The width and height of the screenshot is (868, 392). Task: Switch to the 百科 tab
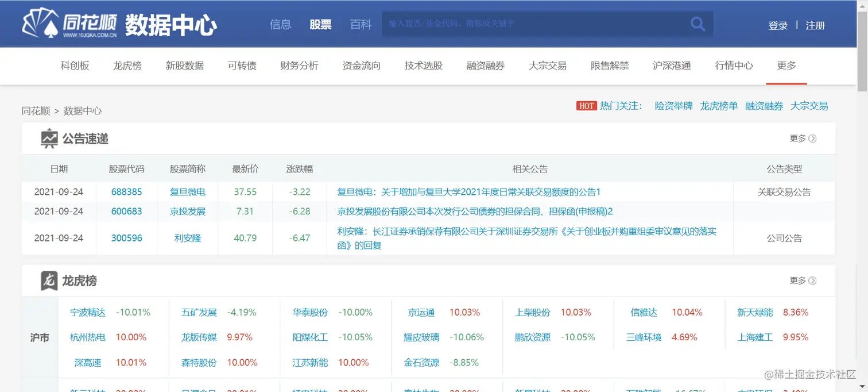361,24
